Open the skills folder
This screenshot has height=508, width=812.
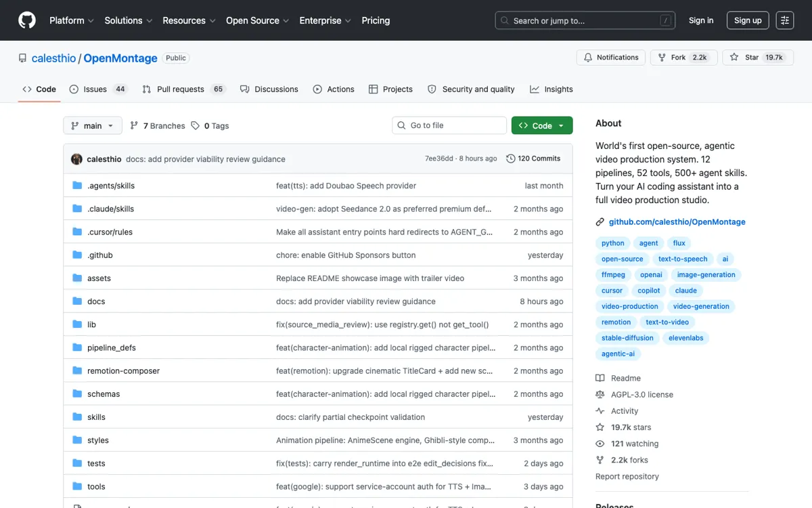click(x=96, y=417)
